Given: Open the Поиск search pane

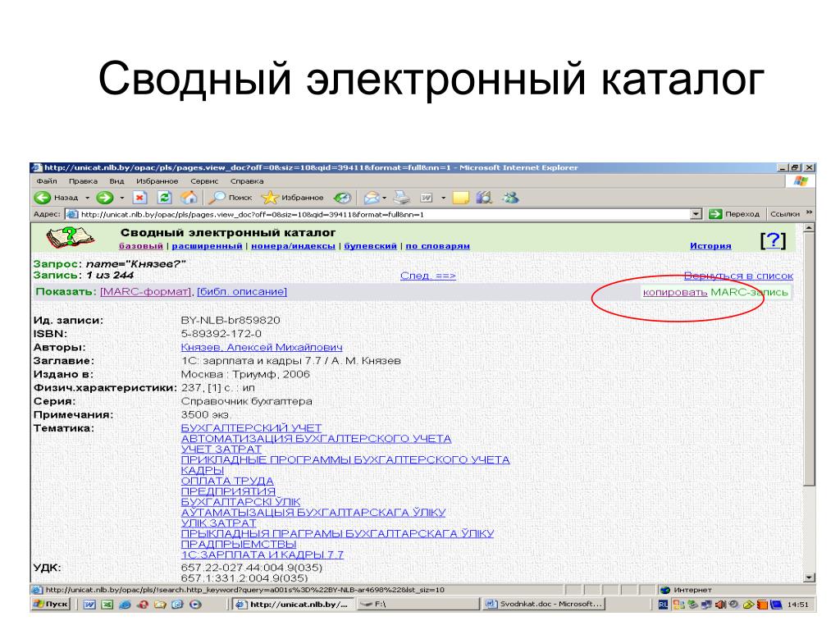Looking at the screenshot, I should 231,198.
